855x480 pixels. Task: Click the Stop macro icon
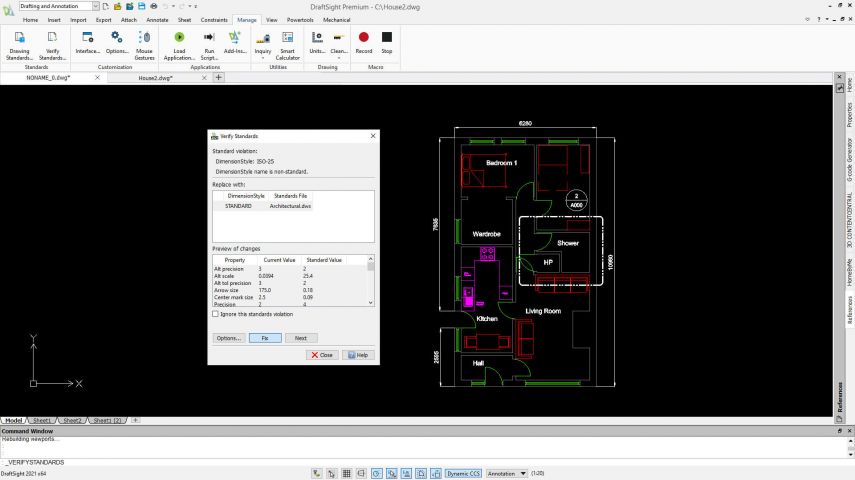point(387,38)
